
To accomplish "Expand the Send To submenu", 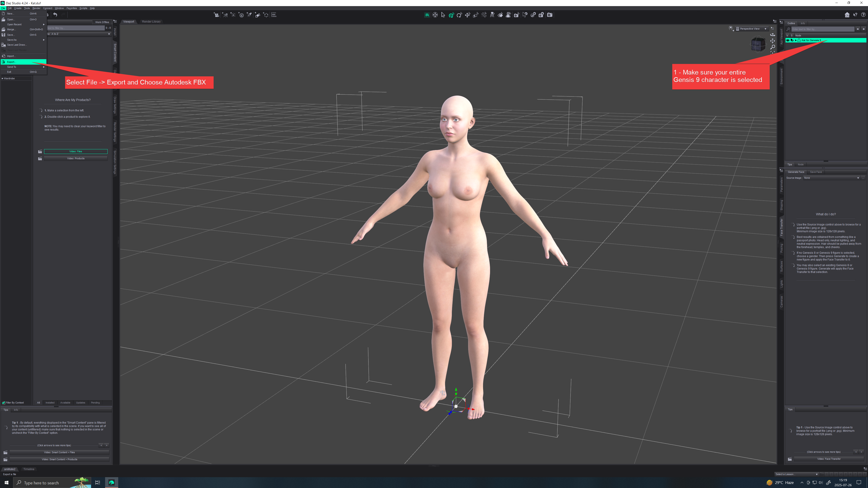I will pos(24,67).
